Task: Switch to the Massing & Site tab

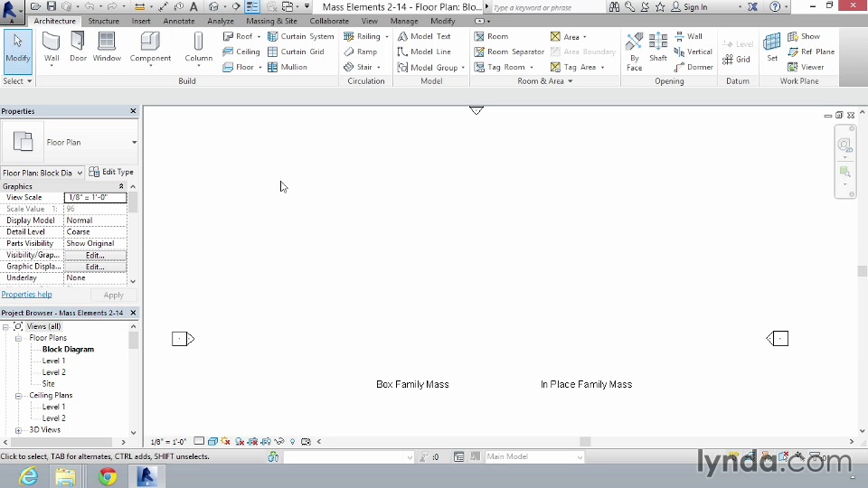Action: (x=271, y=21)
